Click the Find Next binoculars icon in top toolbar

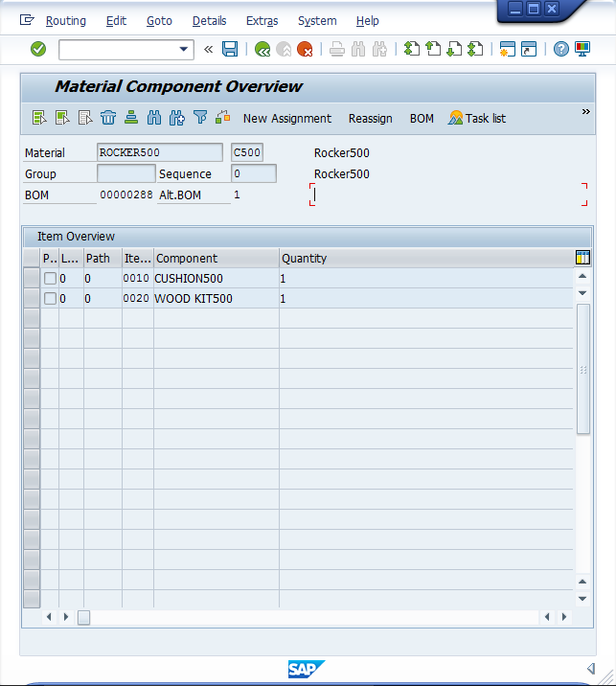(x=379, y=49)
